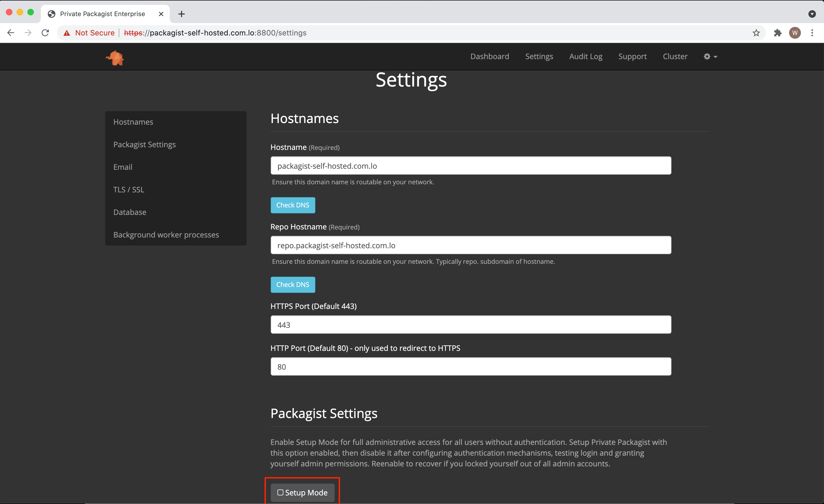Navigate to the Dashboard page

pyautogui.click(x=489, y=56)
